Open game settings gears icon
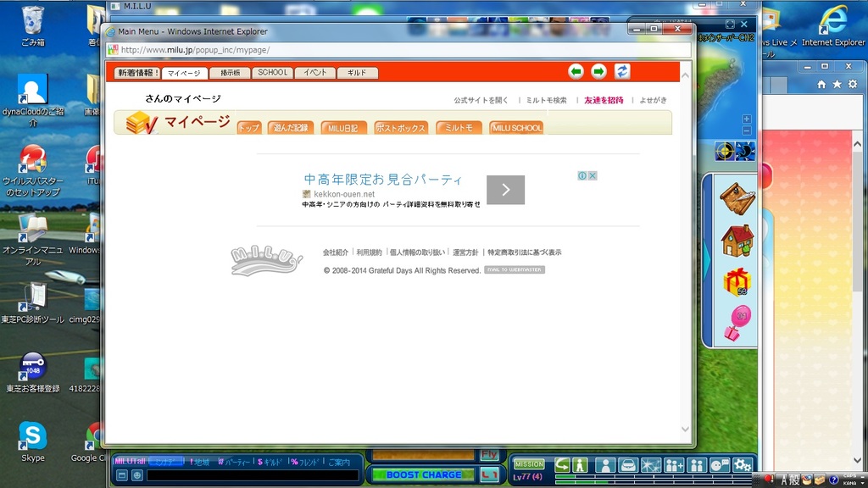 click(743, 465)
